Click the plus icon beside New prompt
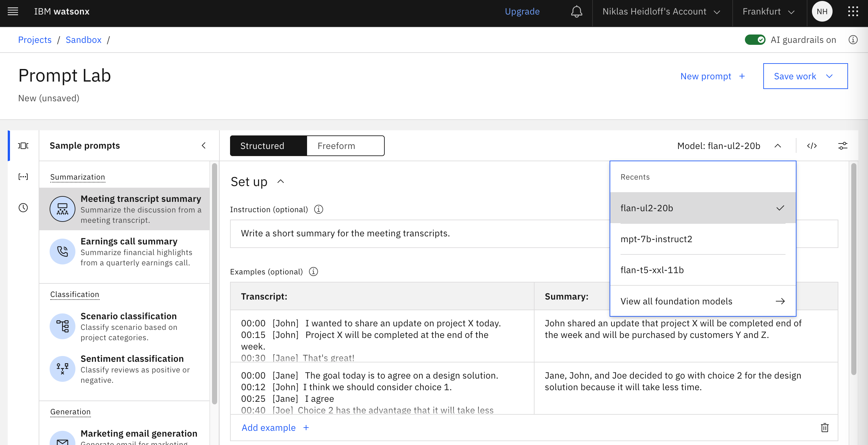This screenshot has height=445, width=868. click(x=742, y=76)
